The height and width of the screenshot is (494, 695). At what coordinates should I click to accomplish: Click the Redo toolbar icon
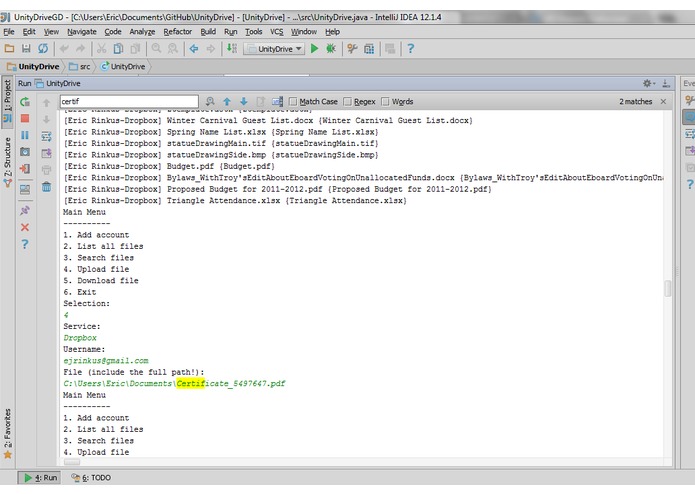pos(80,49)
